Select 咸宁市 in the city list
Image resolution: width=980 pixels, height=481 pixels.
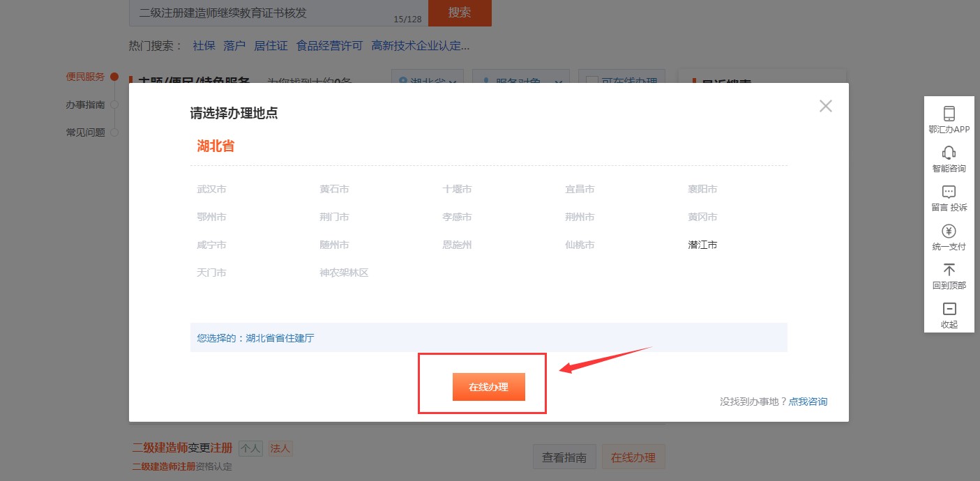[211, 245]
